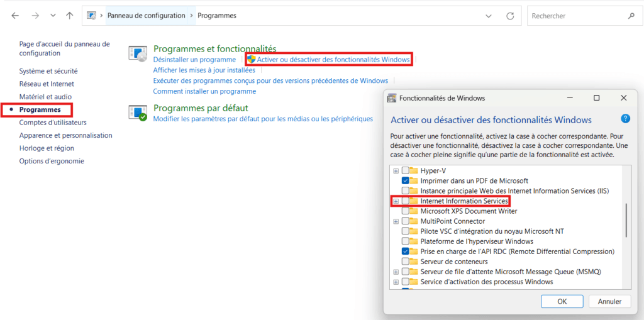Click Fonctionnalités de Windows title bar icon
The width and height of the screenshot is (644, 320).
392,98
